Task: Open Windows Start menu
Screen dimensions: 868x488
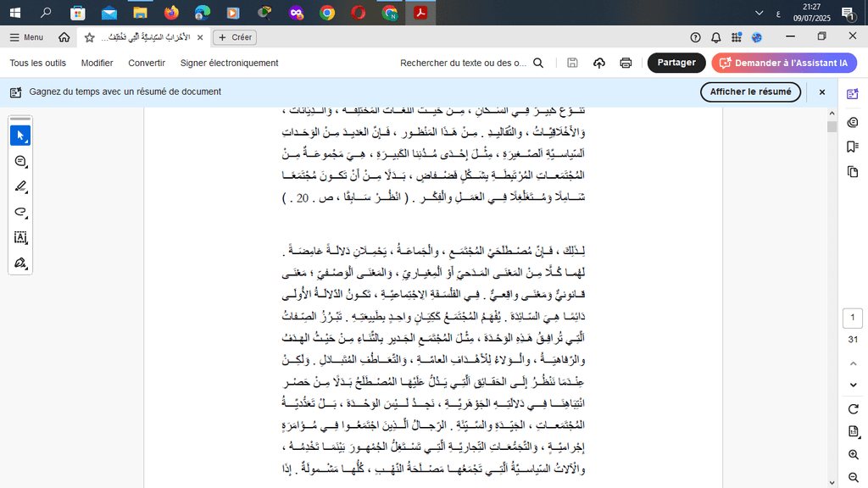Action: pyautogui.click(x=15, y=12)
